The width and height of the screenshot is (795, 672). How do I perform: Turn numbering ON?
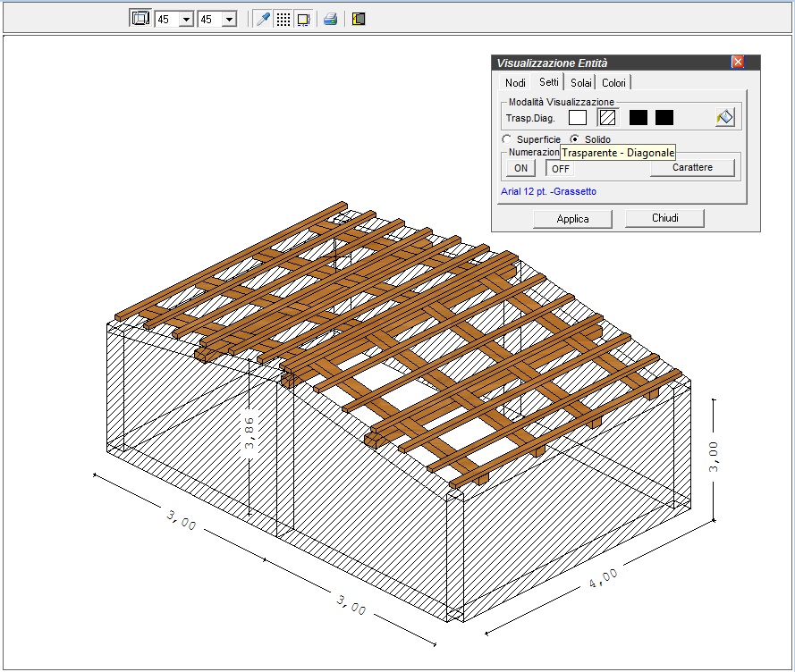tap(520, 168)
